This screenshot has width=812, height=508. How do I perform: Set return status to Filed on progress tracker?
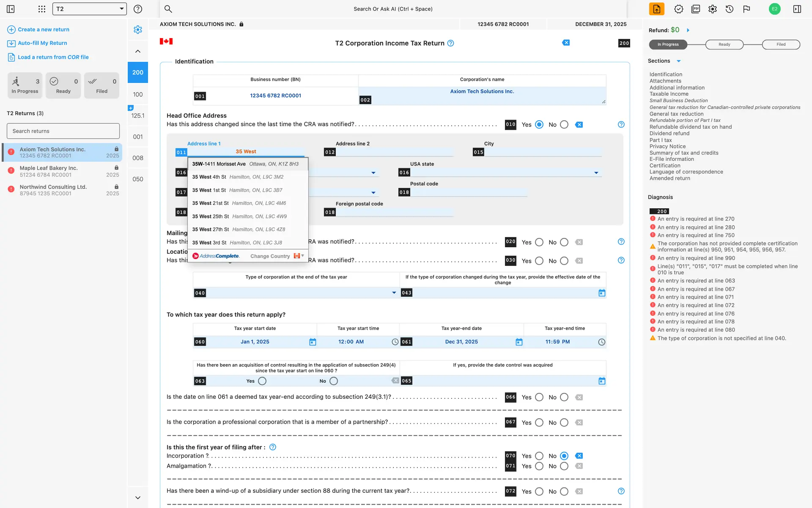[x=781, y=44]
